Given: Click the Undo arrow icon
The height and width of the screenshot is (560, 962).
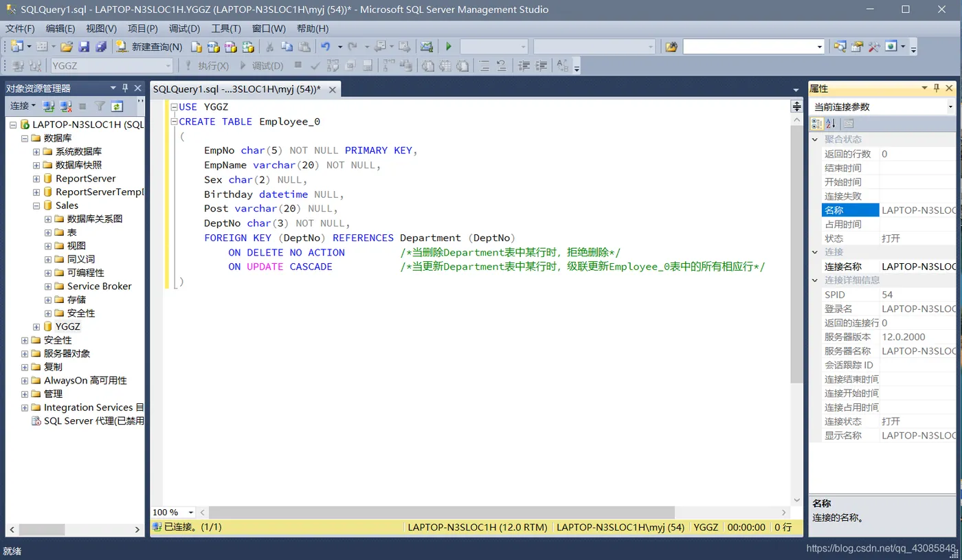Looking at the screenshot, I should (326, 47).
